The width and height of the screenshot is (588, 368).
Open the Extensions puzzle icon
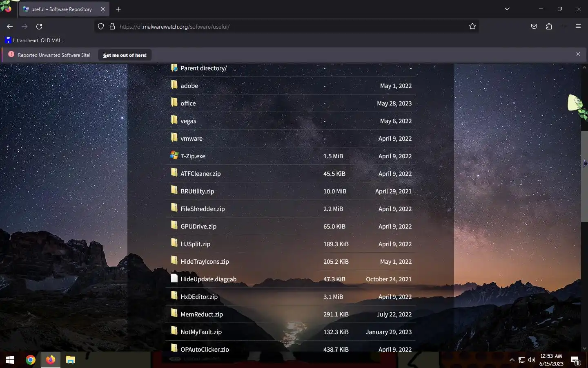tap(549, 27)
